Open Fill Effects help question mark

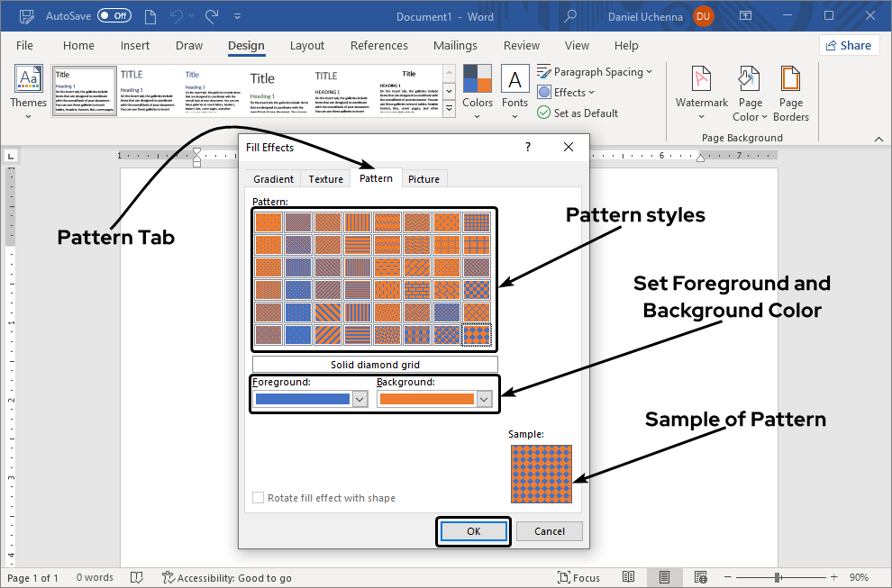(528, 147)
